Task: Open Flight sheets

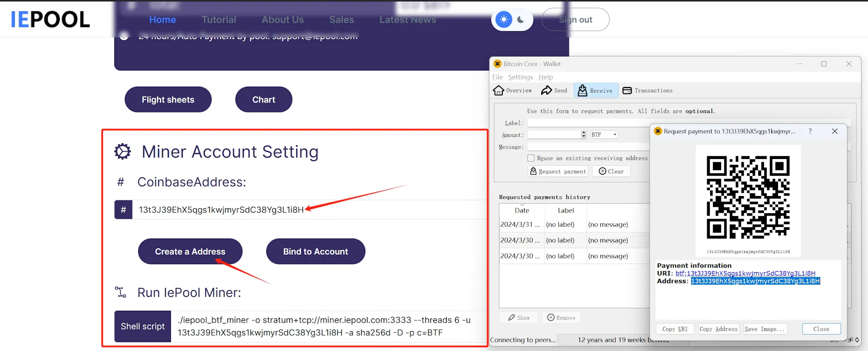Action: (168, 99)
